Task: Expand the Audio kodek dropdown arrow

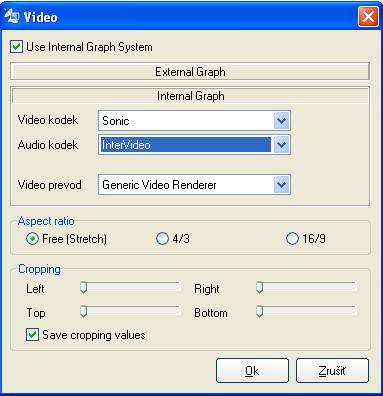Action: coord(282,145)
